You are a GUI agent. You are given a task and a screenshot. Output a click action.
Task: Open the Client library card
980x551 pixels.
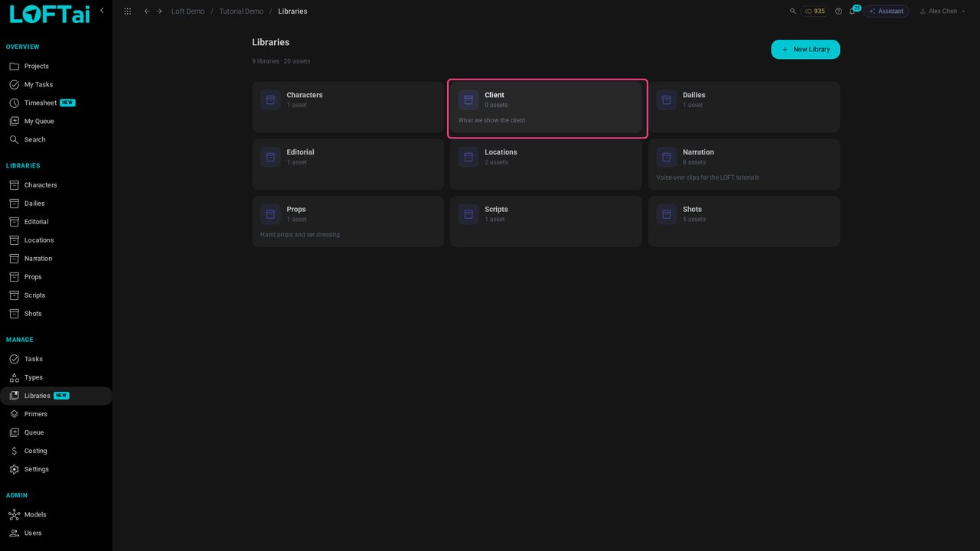tap(546, 107)
